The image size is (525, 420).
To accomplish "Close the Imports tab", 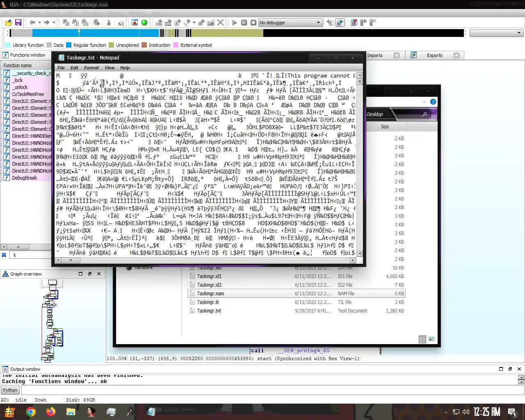I will pos(397,55).
